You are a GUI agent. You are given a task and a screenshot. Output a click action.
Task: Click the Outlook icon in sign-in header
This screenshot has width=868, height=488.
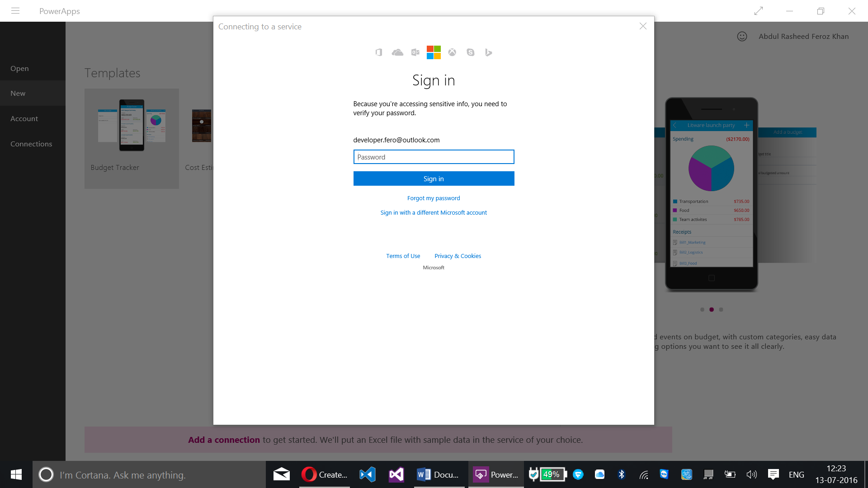click(415, 52)
